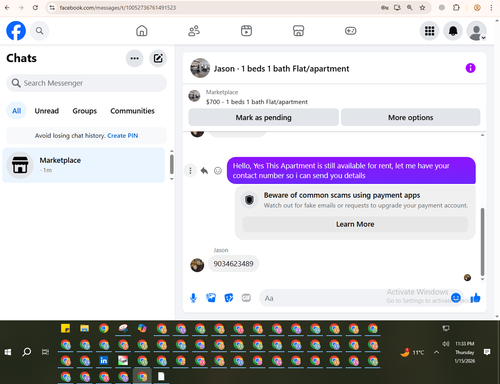Click the address bar URL
The height and width of the screenshot is (384, 500).
coord(118,8)
